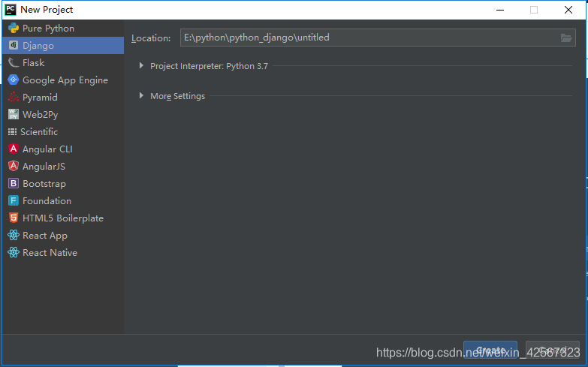The height and width of the screenshot is (367, 588).
Task: Click the Django dj icon
Action: pyautogui.click(x=14, y=45)
